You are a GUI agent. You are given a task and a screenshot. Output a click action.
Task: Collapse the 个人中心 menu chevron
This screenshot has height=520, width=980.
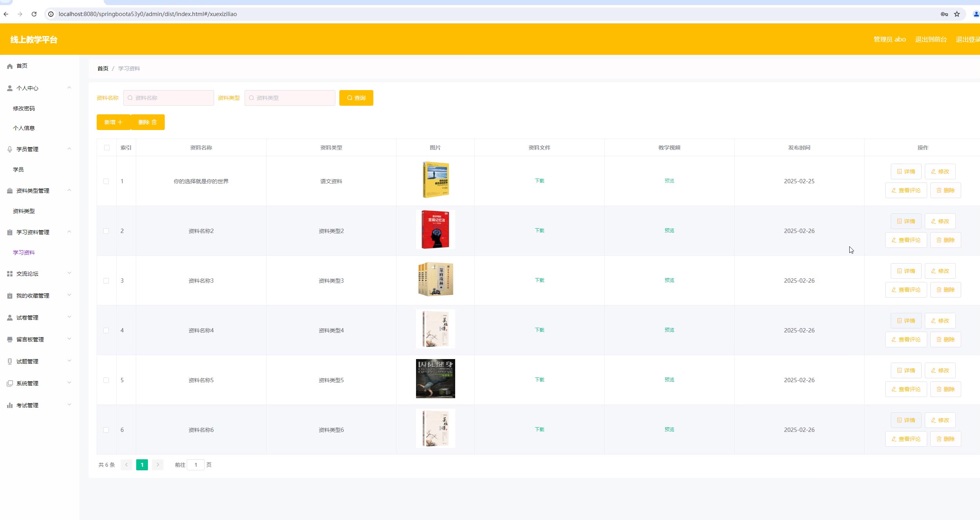point(69,88)
